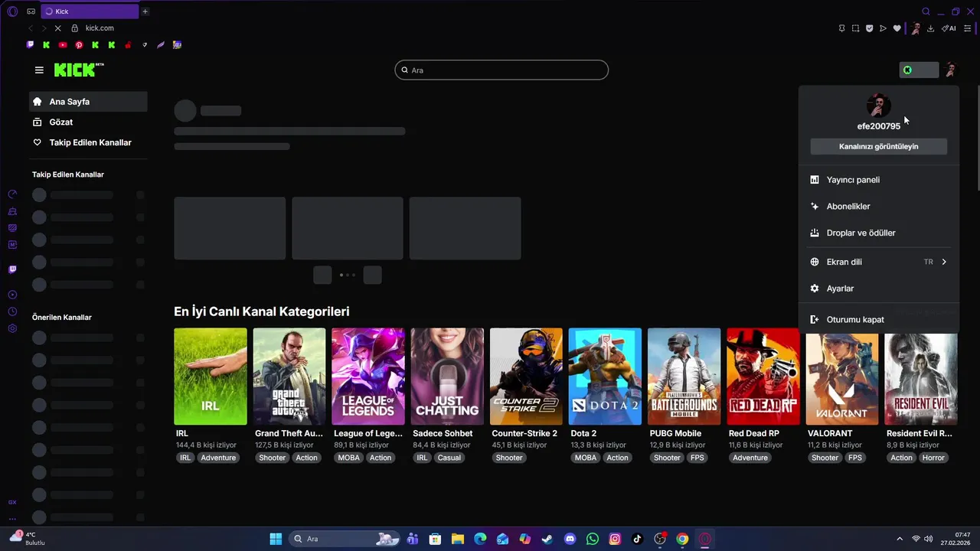980x551 pixels.
Task: Expand Ekran dili language submenu
Action: pyautogui.click(x=878, y=262)
